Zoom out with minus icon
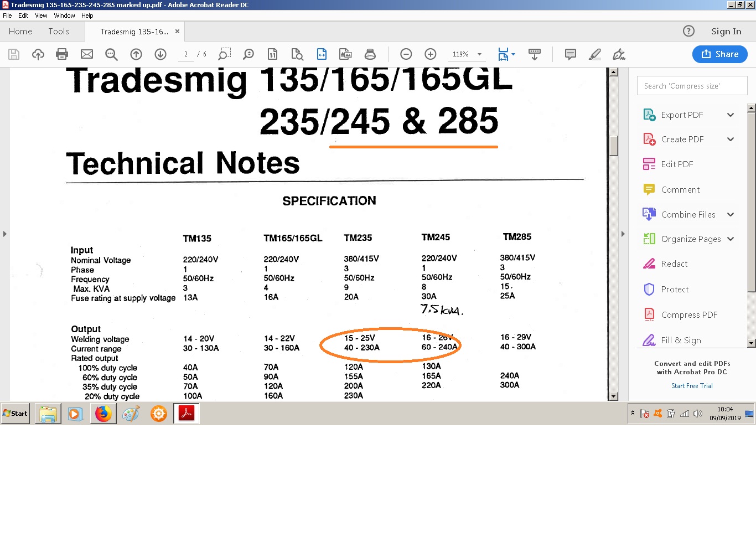Image resolution: width=756 pixels, height=547 pixels. coord(406,54)
